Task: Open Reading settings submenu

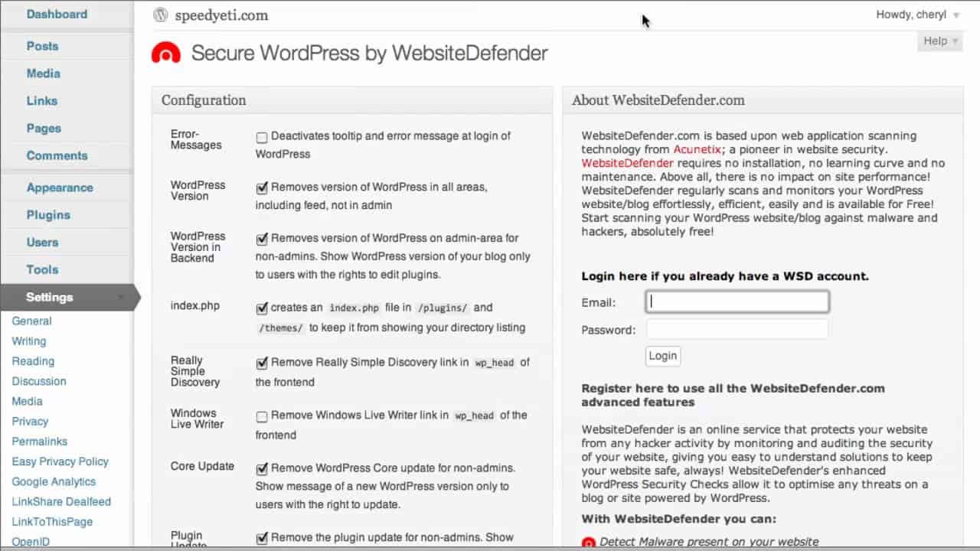Action: coord(33,361)
